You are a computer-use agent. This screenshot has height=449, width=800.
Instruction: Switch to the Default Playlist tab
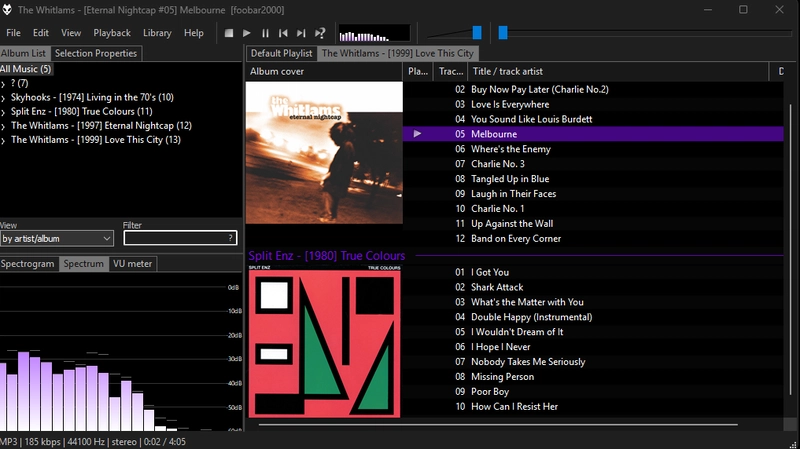pyautogui.click(x=281, y=53)
